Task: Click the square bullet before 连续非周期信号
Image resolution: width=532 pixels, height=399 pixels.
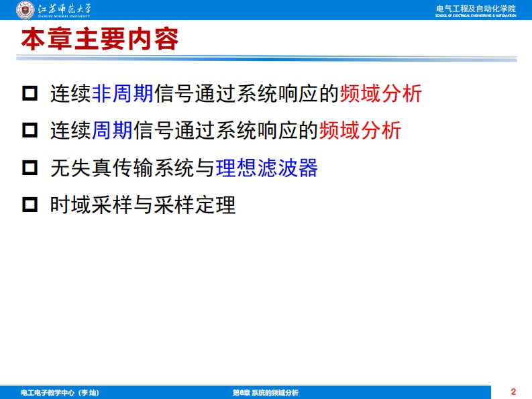Action: (x=30, y=93)
